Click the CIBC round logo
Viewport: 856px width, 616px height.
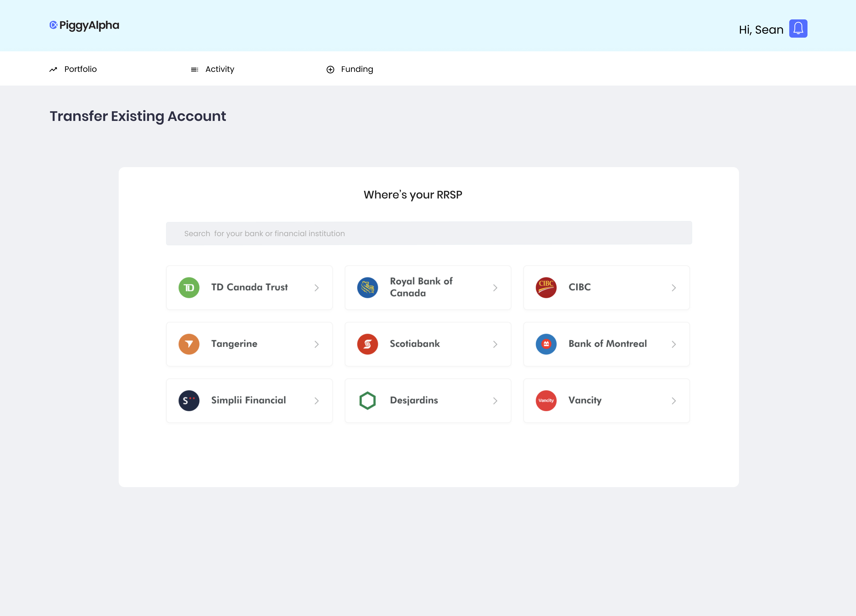(x=546, y=287)
